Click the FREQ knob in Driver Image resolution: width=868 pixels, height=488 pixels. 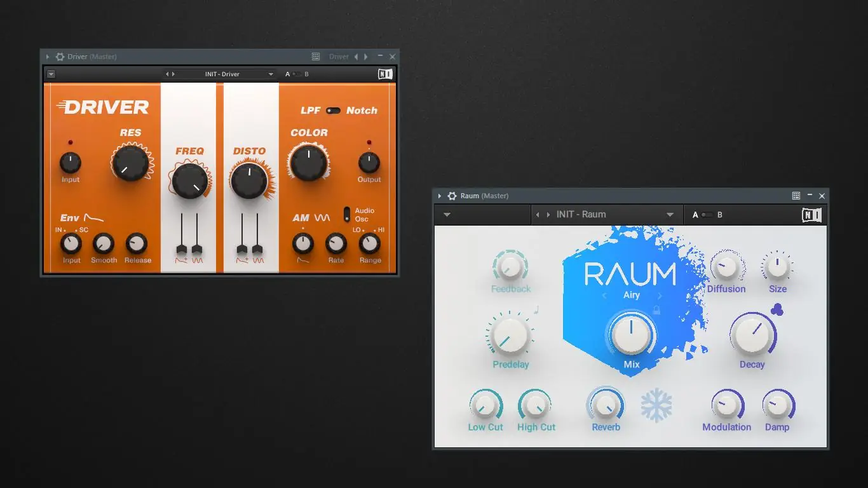pos(190,181)
